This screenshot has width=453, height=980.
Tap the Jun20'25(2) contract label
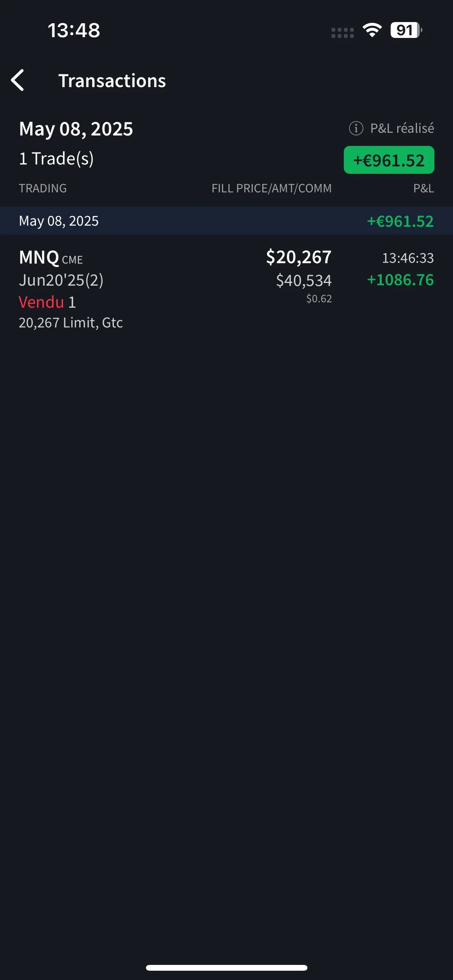pos(61,280)
